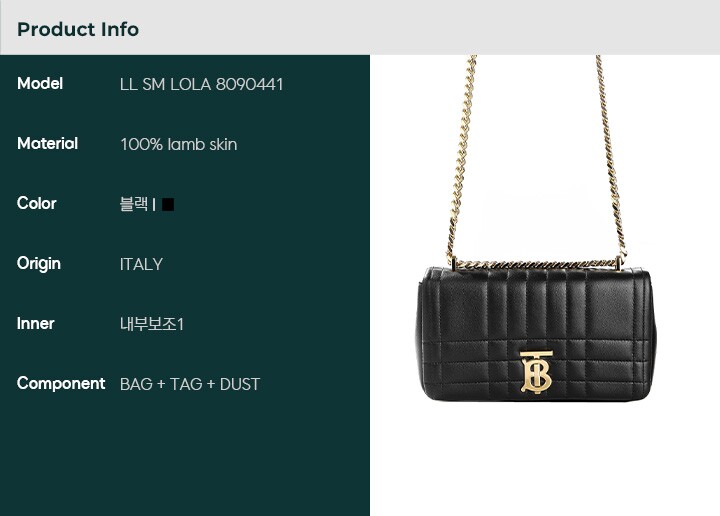720x516 pixels.
Task: Click the Color label
Action: (x=37, y=203)
